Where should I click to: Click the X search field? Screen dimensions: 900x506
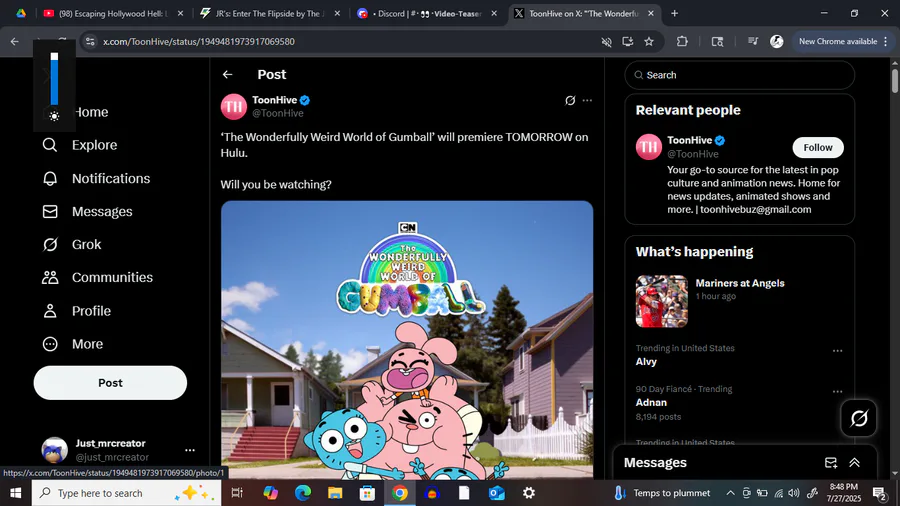click(739, 75)
